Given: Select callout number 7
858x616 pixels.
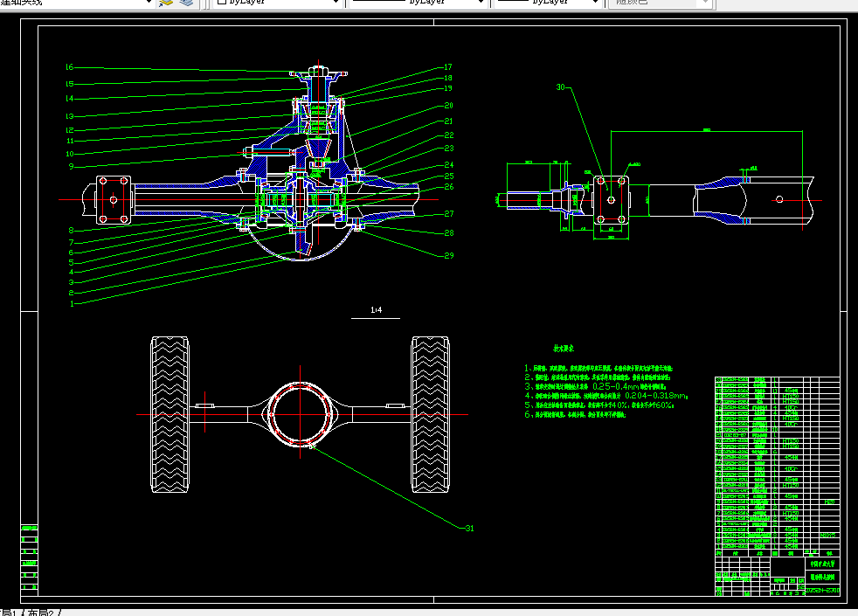Looking at the screenshot, I should click(71, 242).
